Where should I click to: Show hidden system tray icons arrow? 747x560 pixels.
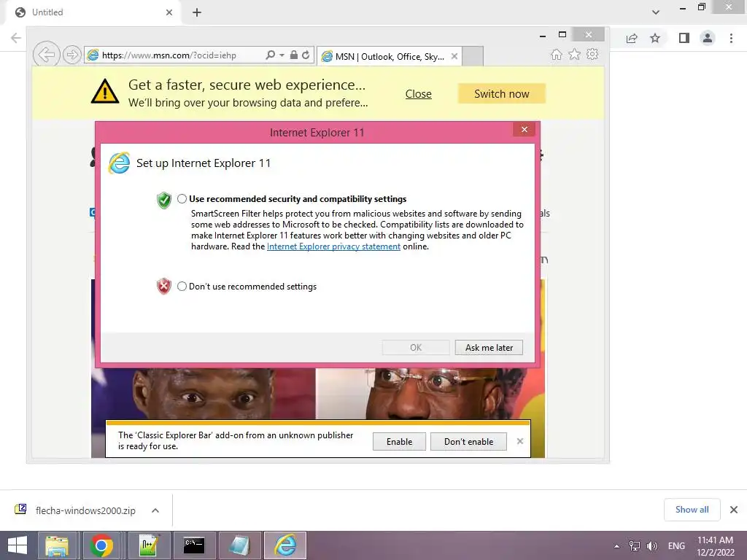pos(617,546)
